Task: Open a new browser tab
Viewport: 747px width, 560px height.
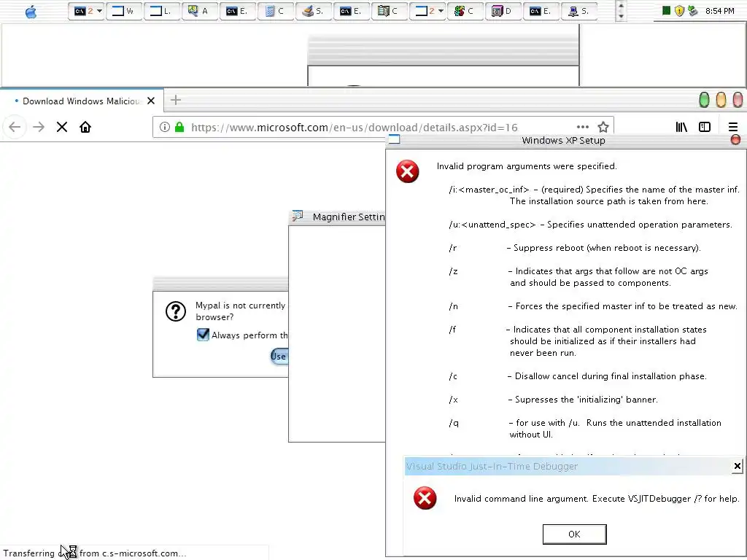Action: [x=176, y=100]
